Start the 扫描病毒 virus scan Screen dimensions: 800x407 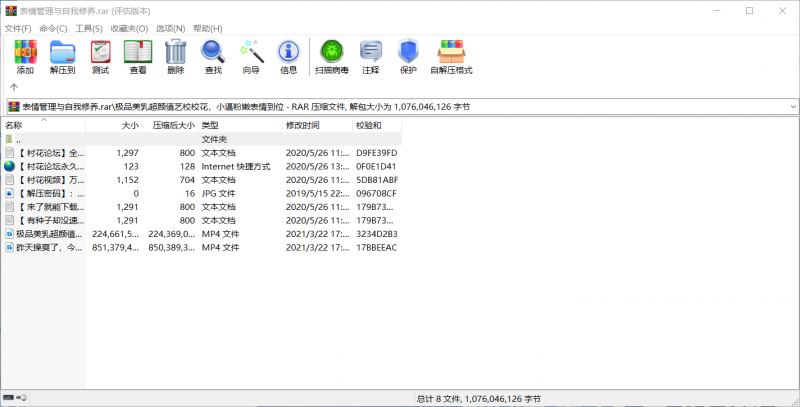pyautogui.click(x=330, y=57)
